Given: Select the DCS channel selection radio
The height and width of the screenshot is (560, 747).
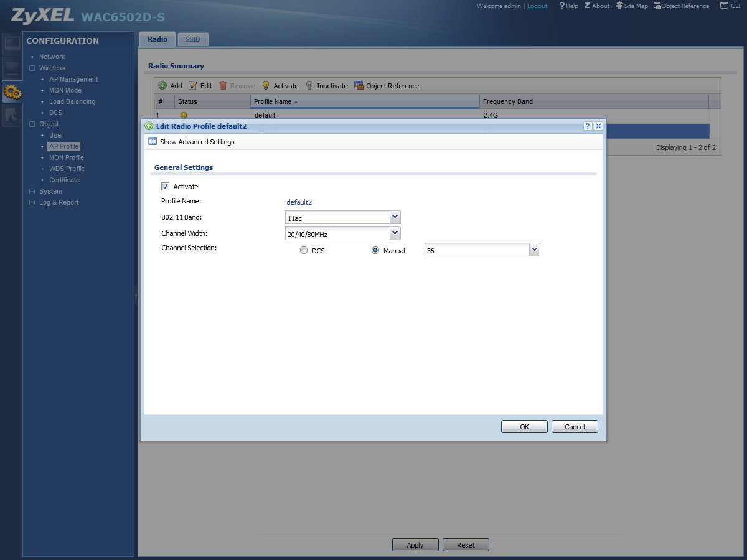Looking at the screenshot, I should pos(304,250).
